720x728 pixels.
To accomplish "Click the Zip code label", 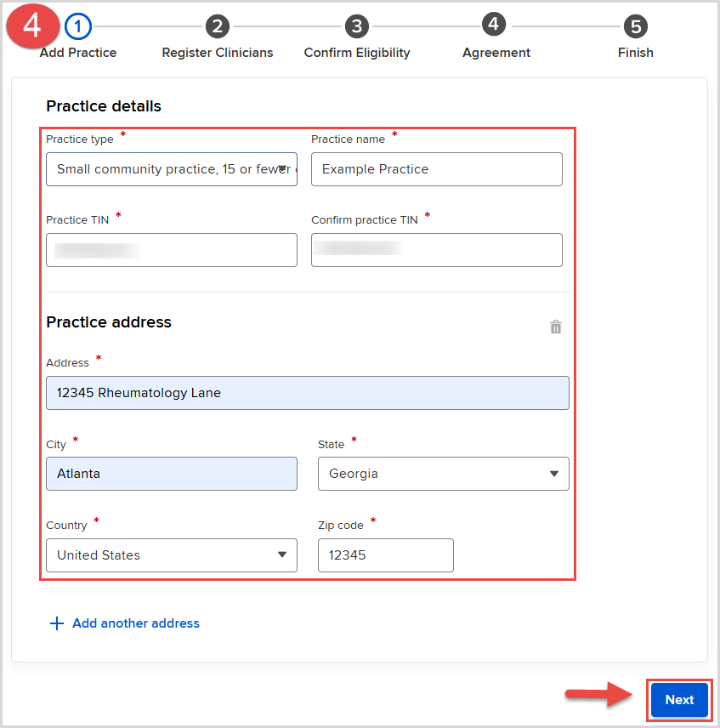I will click(x=341, y=526).
